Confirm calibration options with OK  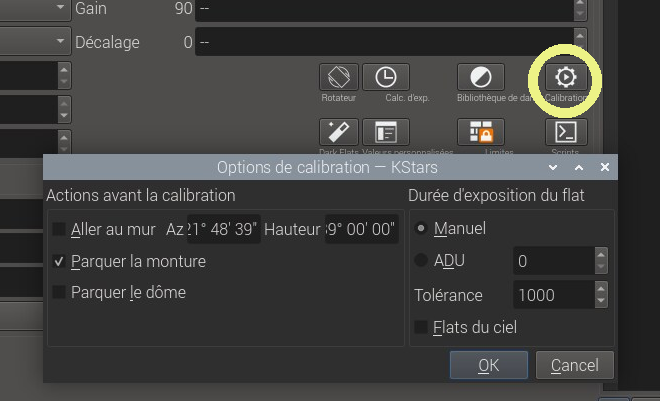click(488, 365)
